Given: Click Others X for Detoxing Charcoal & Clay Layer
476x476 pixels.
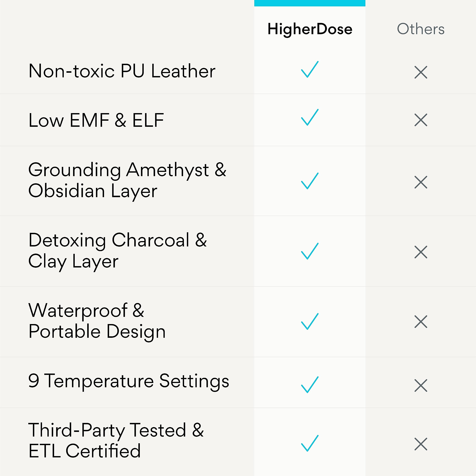Looking at the screenshot, I should point(421,252).
